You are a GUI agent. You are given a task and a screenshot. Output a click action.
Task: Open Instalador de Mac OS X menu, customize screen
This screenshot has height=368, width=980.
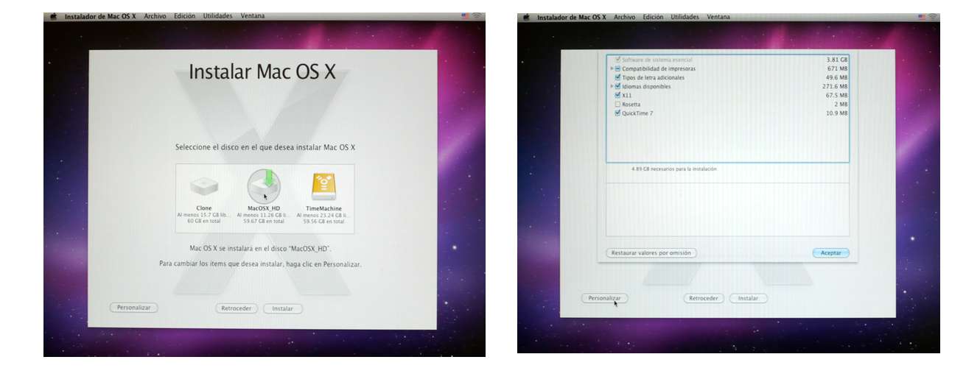point(573,17)
